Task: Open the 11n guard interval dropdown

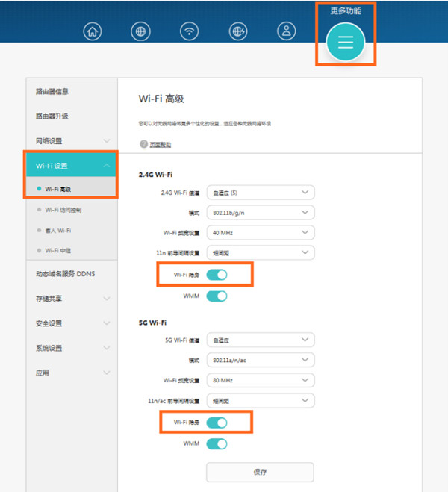Action: (x=261, y=252)
